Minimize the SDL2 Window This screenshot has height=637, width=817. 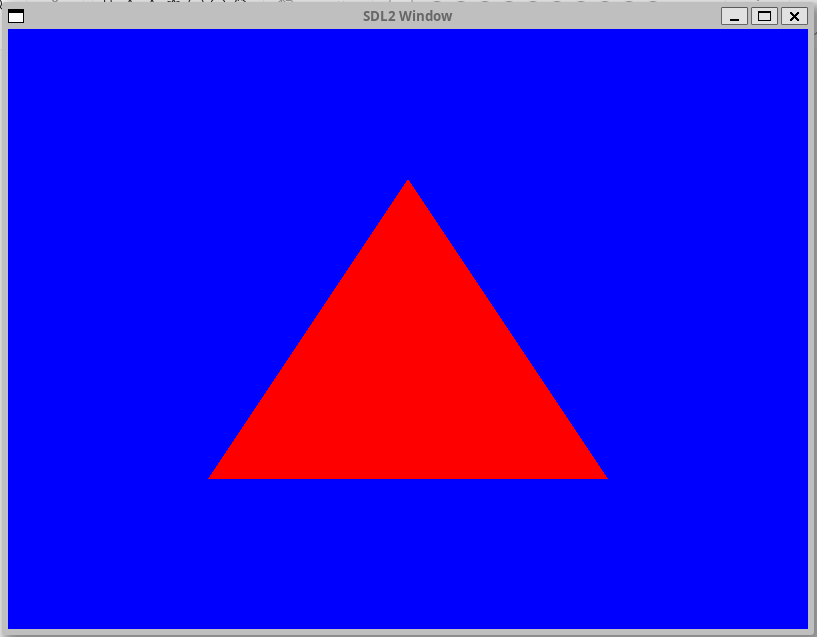coord(734,16)
